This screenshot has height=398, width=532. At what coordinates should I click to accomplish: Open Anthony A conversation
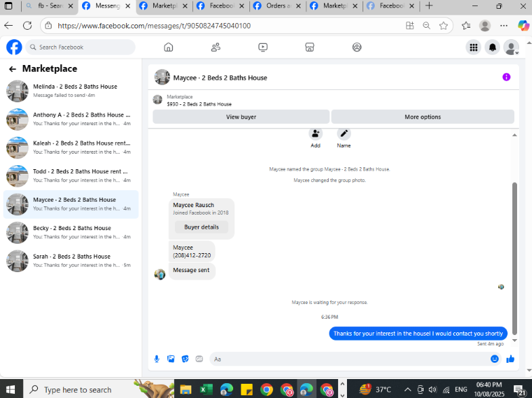coord(70,119)
